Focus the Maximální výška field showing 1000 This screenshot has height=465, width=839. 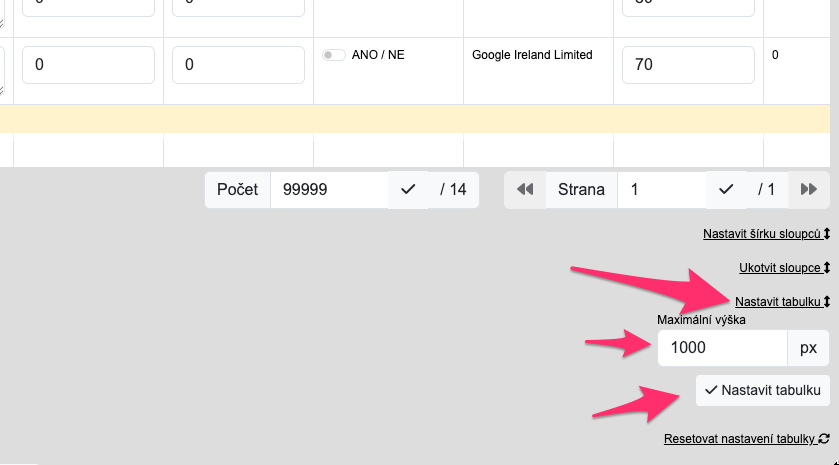(722, 348)
